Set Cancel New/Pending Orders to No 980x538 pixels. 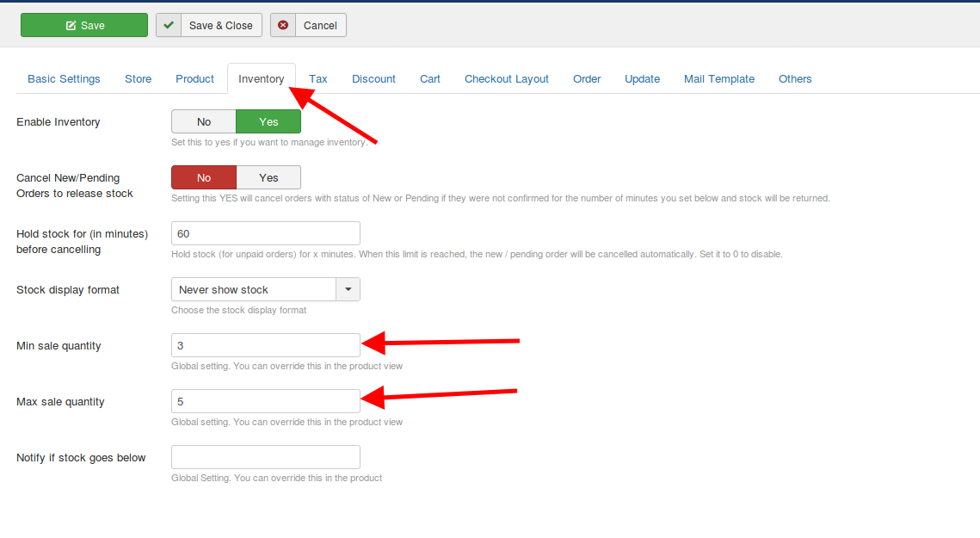(204, 177)
